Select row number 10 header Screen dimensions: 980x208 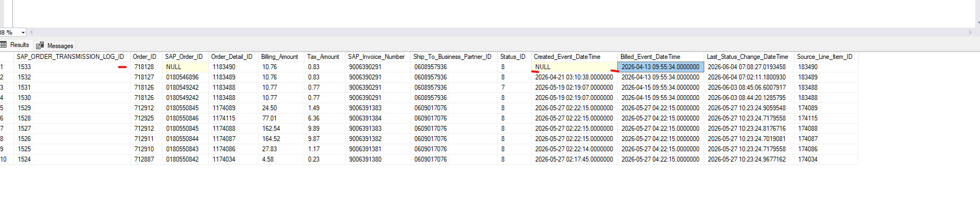coord(6,159)
